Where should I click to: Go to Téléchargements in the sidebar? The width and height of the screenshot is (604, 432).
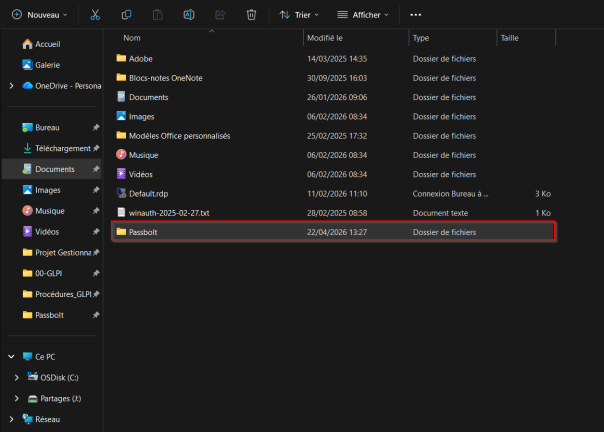click(x=63, y=148)
